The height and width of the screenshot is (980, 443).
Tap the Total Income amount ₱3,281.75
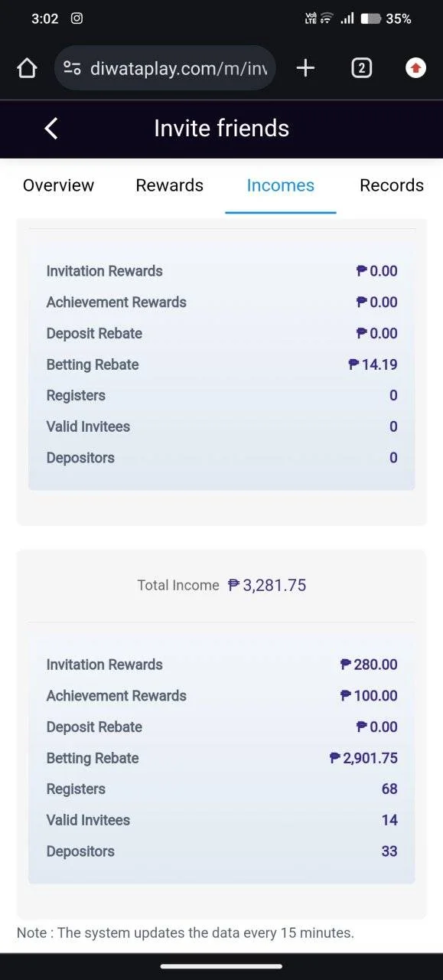click(x=267, y=585)
